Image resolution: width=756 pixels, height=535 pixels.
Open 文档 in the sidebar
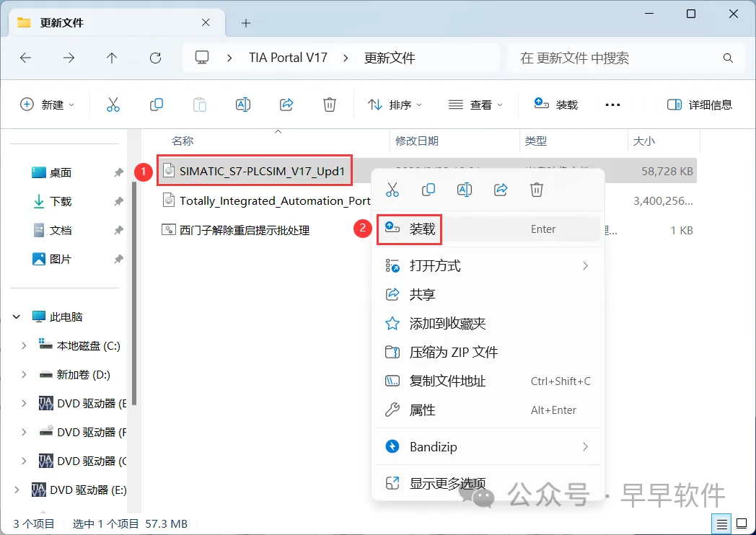(x=61, y=231)
